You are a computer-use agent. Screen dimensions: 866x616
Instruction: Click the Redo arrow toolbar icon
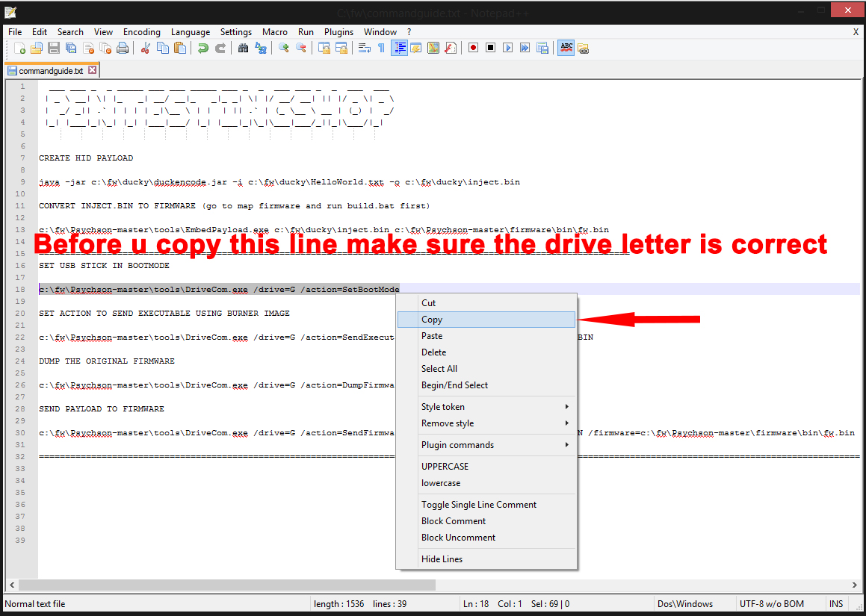coord(220,48)
